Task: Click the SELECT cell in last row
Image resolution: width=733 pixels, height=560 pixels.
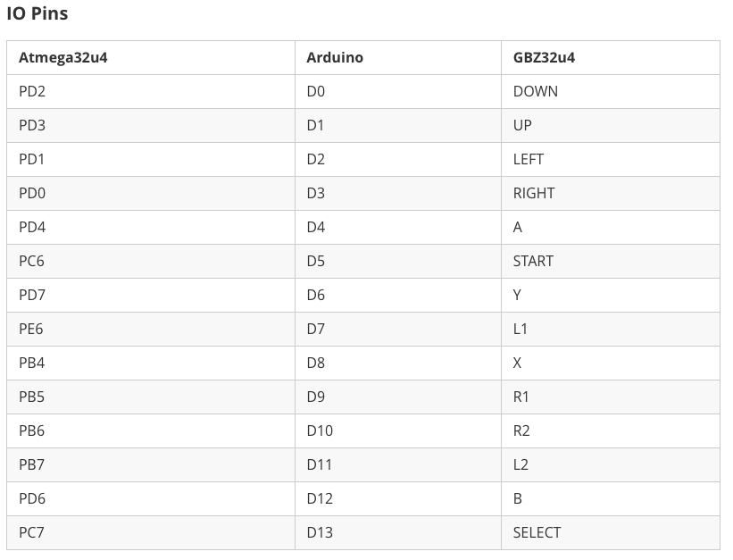Action: point(611,532)
